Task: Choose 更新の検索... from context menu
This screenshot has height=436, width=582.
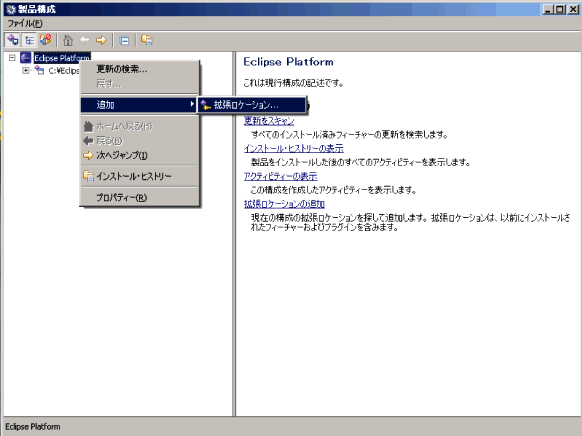Action: pyautogui.click(x=140, y=69)
